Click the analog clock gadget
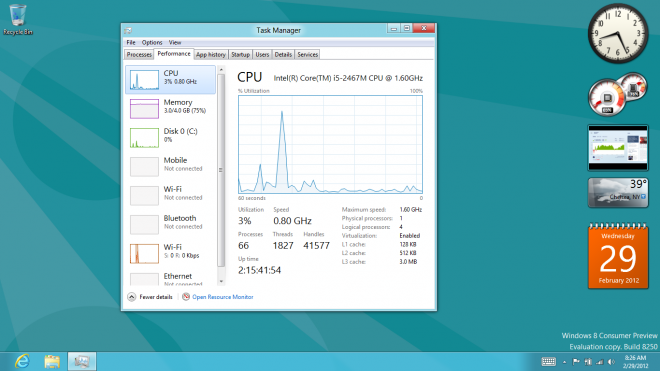Screen dimensions: 660x371 click(618, 34)
